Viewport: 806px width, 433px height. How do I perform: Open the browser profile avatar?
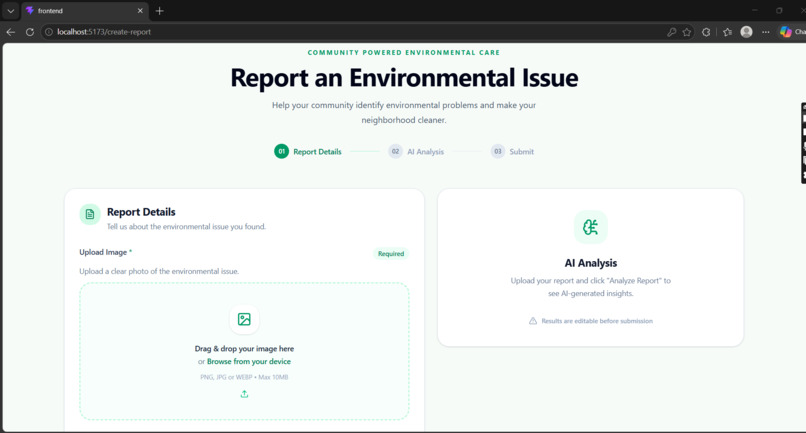(746, 32)
